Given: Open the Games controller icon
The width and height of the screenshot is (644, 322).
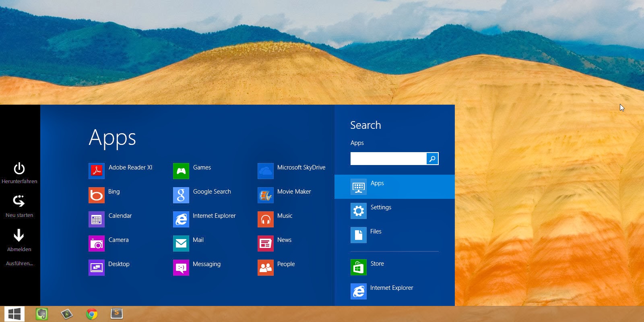Looking at the screenshot, I should (181, 171).
